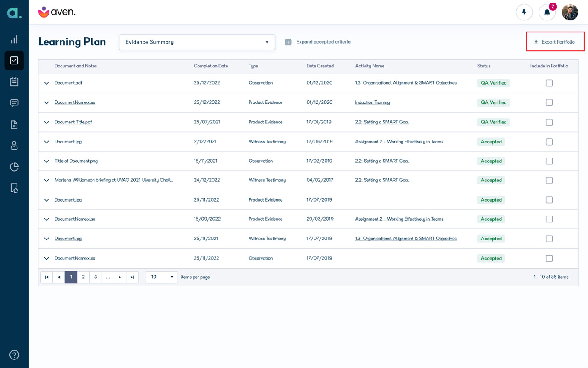Open Assignment 2 link in 15/09/2022 row
This screenshot has height=368, width=588.
[399, 219]
